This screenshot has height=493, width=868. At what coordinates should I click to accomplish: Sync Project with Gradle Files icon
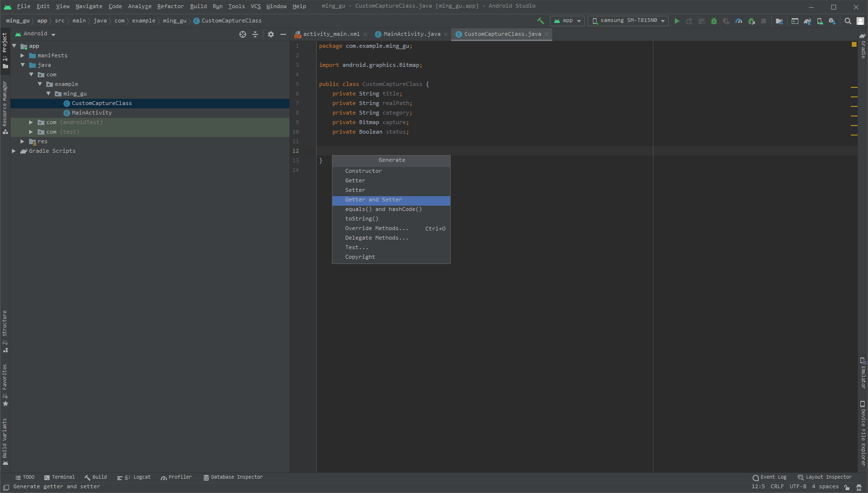807,21
